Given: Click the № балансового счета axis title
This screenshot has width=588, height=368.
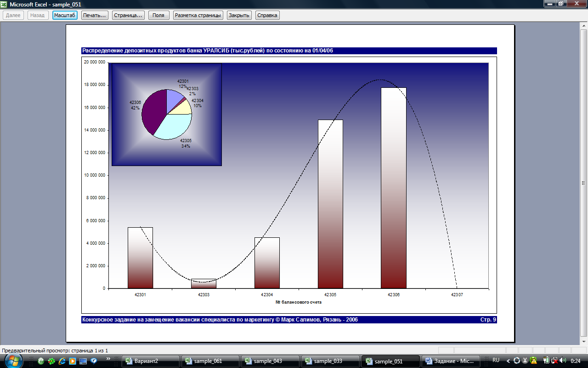Looking at the screenshot, I should (299, 302).
